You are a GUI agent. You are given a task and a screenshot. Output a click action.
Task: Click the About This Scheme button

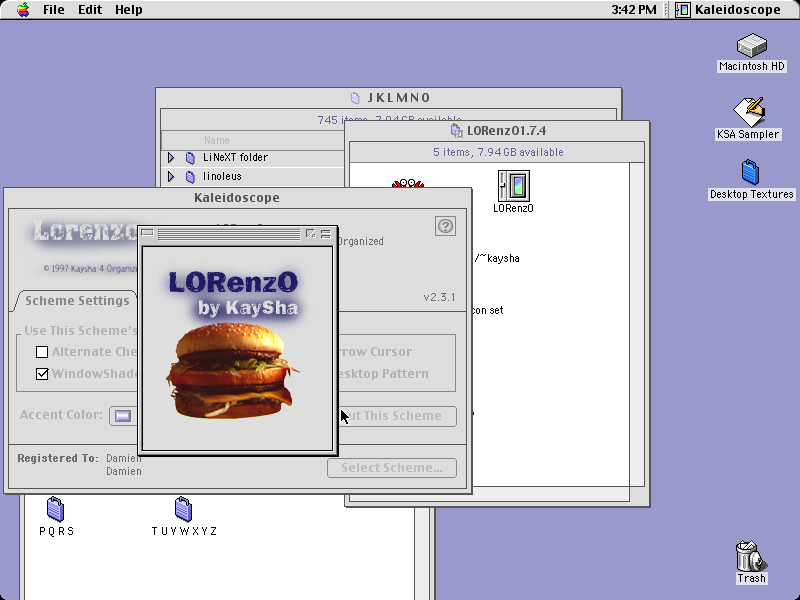(x=398, y=416)
